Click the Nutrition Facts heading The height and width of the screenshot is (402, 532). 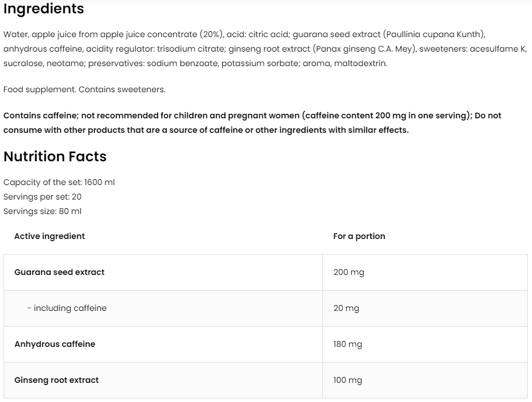[55, 157]
